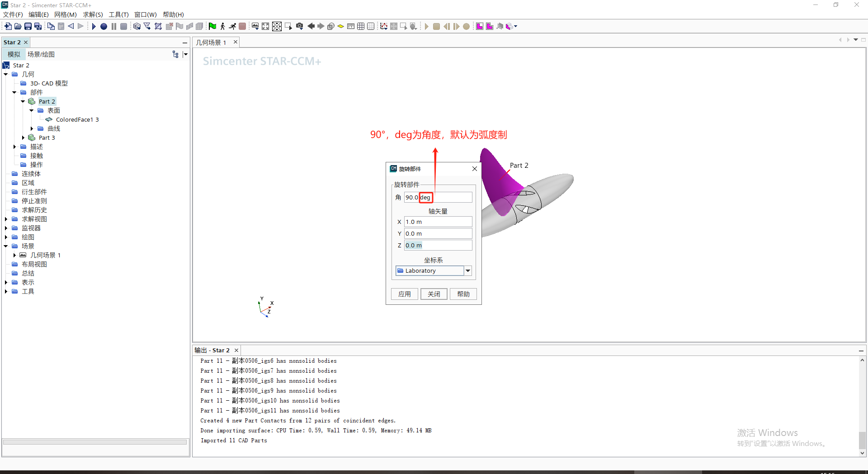Click the Save All toolbar icon
The width and height of the screenshot is (868, 474).
click(38, 26)
